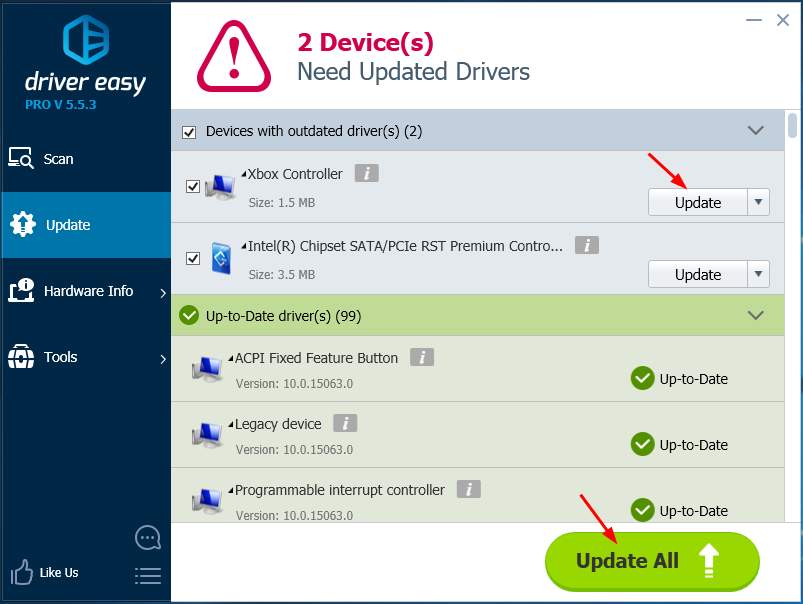
Task: Go to the Scan section
Action: [86, 159]
